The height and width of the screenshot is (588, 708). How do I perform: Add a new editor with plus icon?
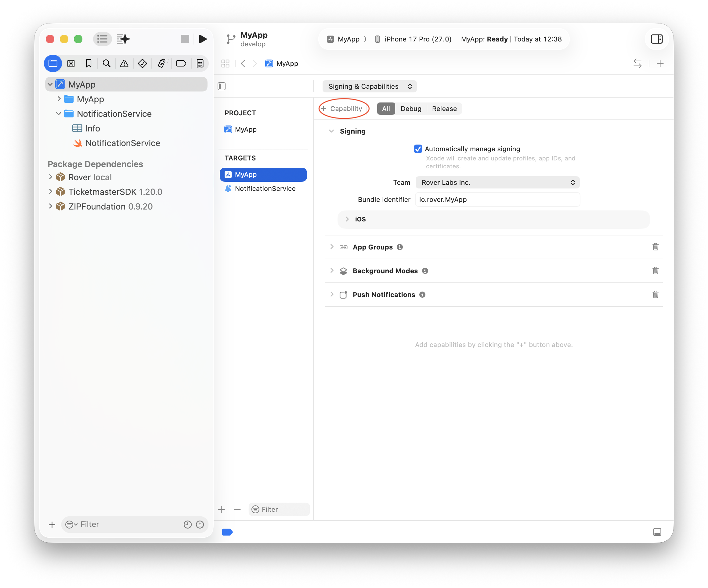(x=660, y=63)
